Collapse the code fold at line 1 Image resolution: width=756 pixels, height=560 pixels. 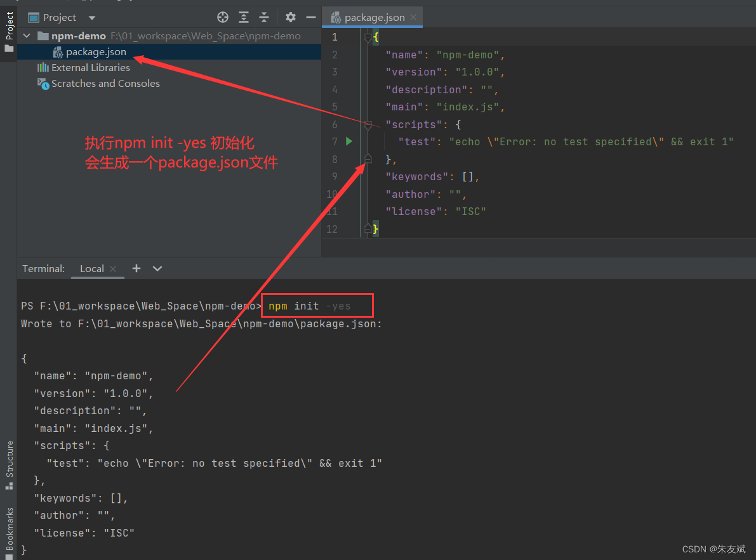tap(368, 37)
